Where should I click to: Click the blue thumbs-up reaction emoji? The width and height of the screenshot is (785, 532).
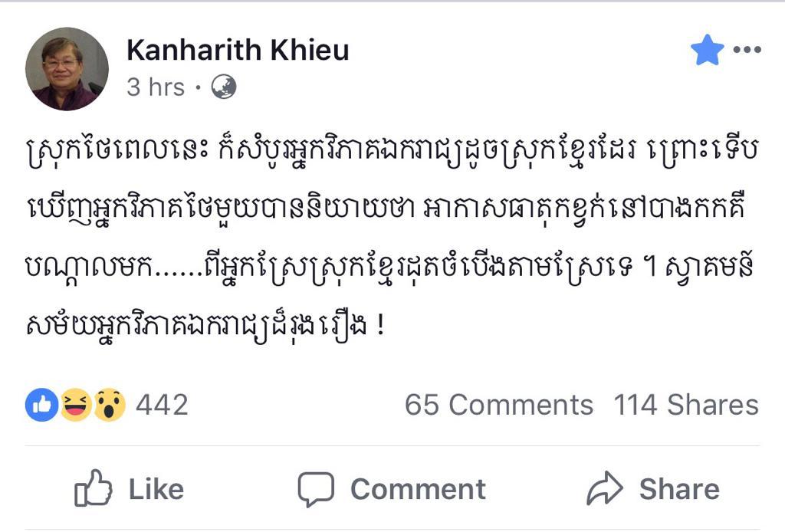coord(41,405)
